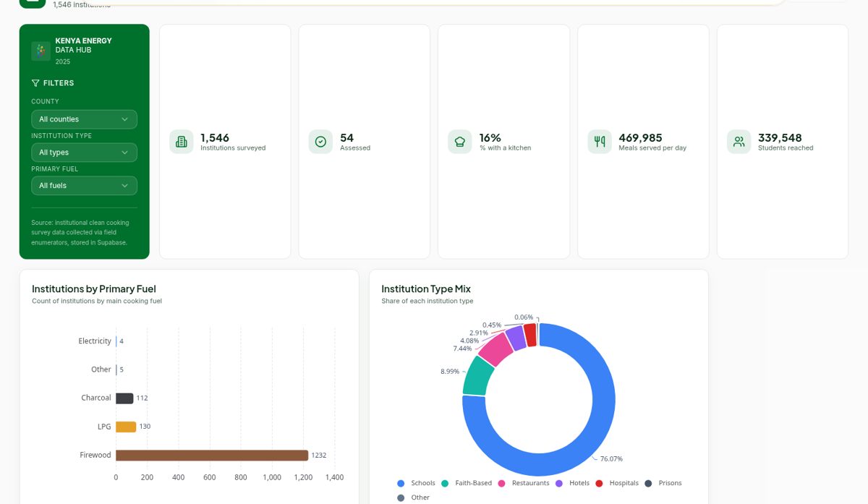The width and height of the screenshot is (868, 504).
Task: Open the Institution Type dropdown showing All types
Action: (x=84, y=153)
